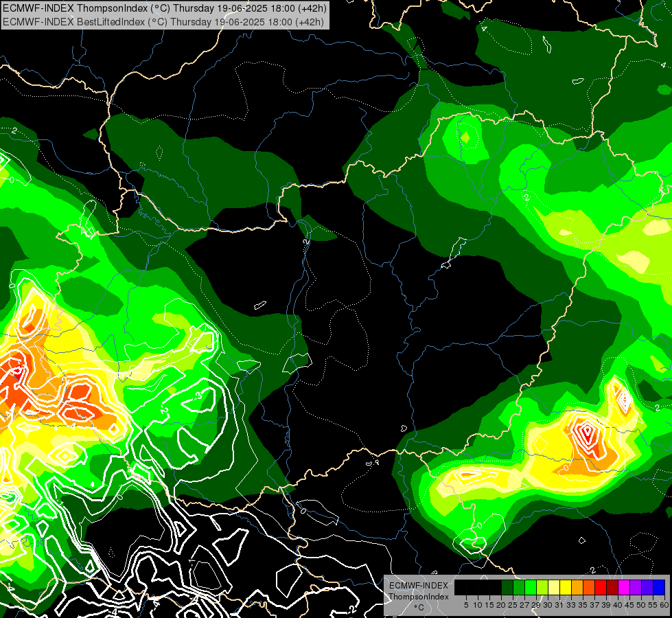Image resolution: width=672 pixels, height=618 pixels.
Task: Select the magenta legend swatch (40-45)
Action: coord(624,587)
